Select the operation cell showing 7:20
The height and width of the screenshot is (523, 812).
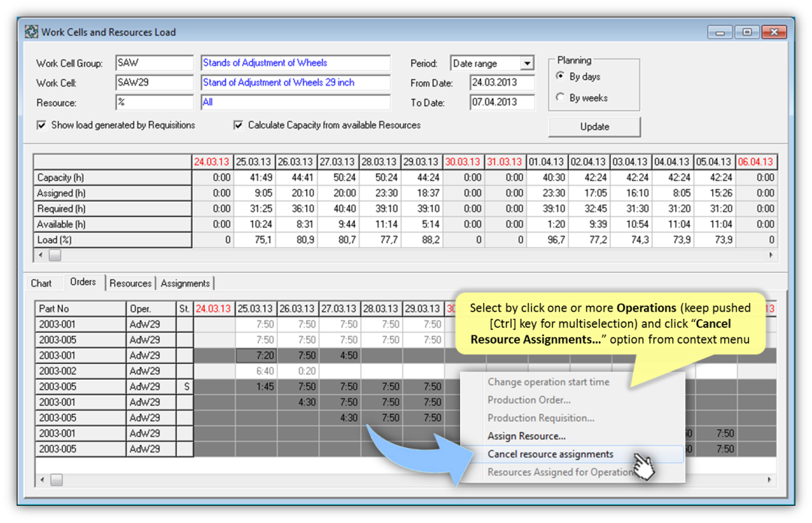tap(257, 356)
